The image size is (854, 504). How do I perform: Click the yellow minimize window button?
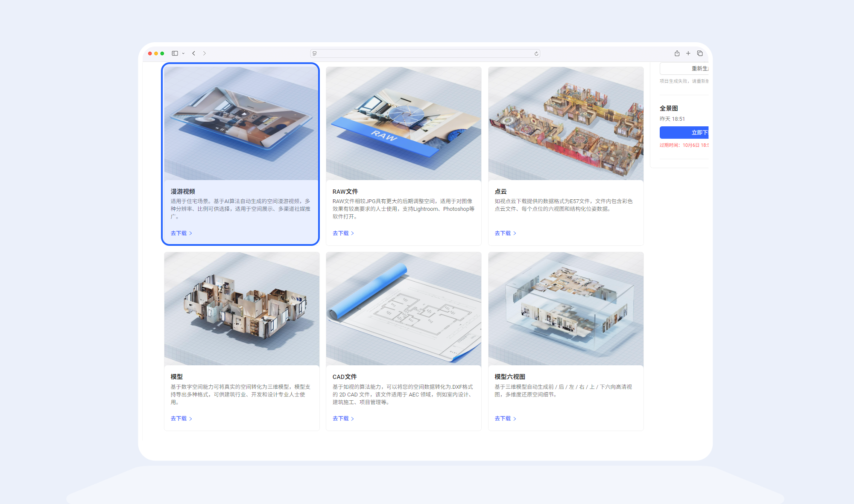click(x=156, y=53)
